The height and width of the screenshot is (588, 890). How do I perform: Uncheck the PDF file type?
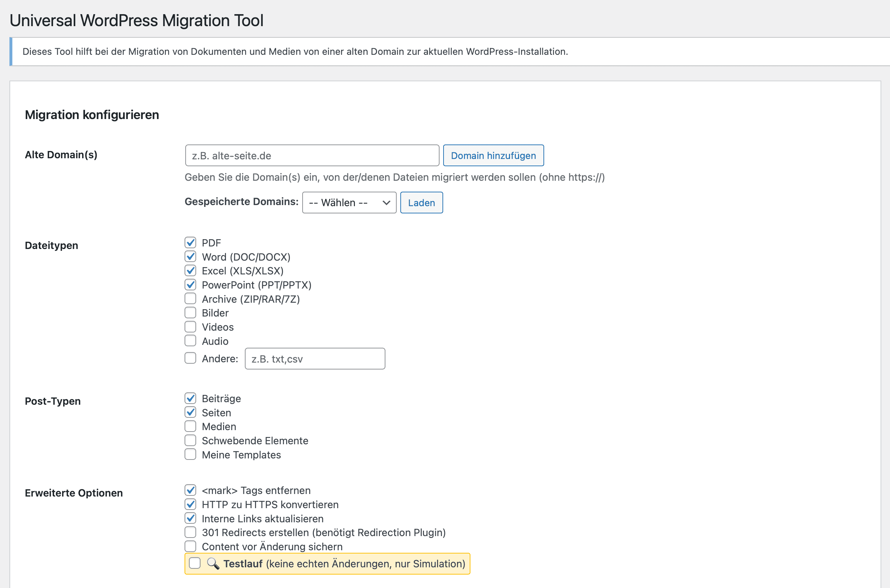[x=190, y=242]
